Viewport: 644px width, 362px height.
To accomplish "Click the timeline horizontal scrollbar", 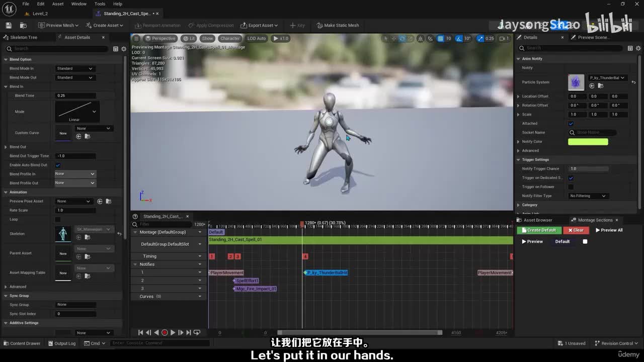I will click(x=360, y=332).
